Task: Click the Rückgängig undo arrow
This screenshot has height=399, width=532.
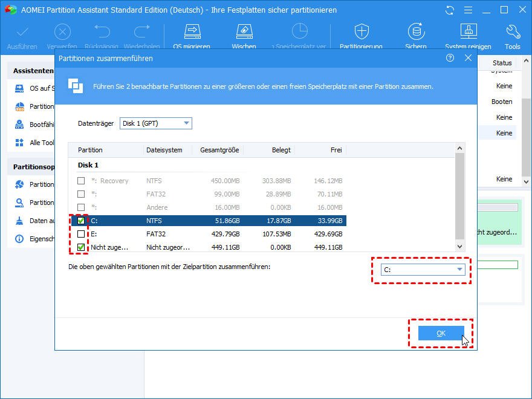Action: (102, 32)
